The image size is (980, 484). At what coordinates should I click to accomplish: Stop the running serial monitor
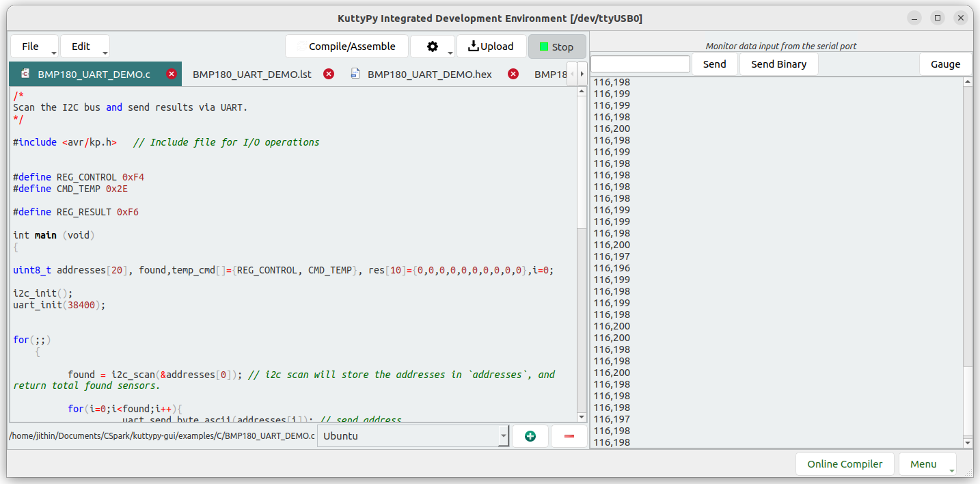pyautogui.click(x=556, y=46)
